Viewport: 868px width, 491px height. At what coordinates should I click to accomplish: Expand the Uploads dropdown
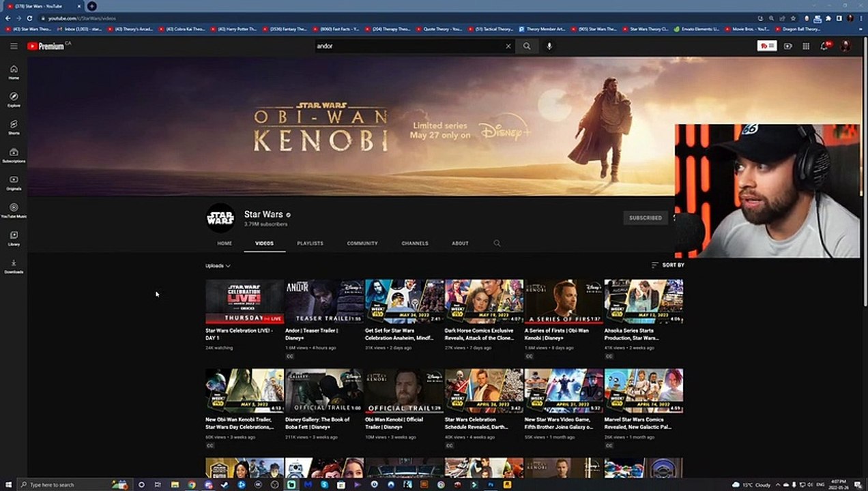pyautogui.click(x=218, y=265)
